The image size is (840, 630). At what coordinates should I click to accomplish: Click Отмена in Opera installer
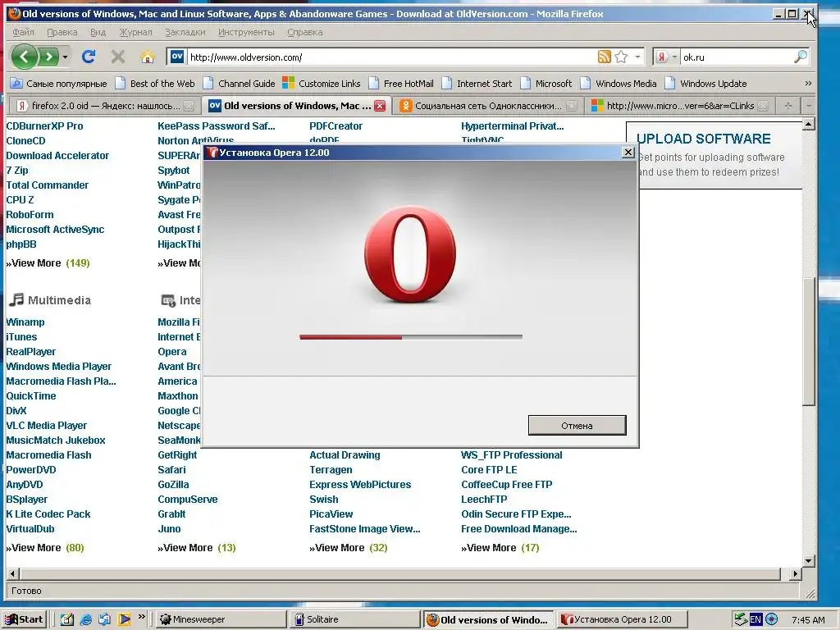pyautogui.click(x=577, y=426)
